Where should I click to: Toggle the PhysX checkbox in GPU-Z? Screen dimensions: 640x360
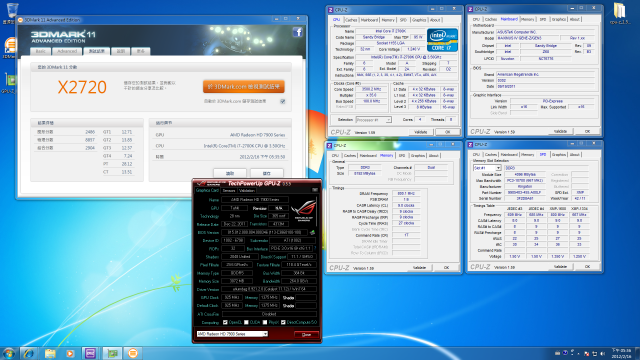click(x=265, y=322)
